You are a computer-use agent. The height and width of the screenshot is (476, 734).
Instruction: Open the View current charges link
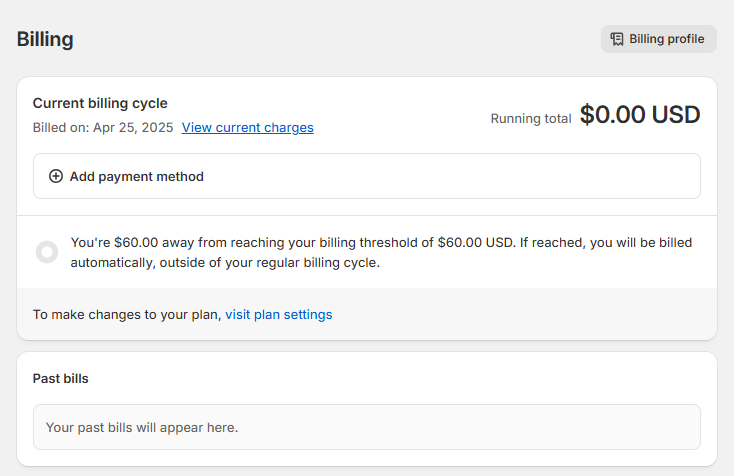point(247,128)
